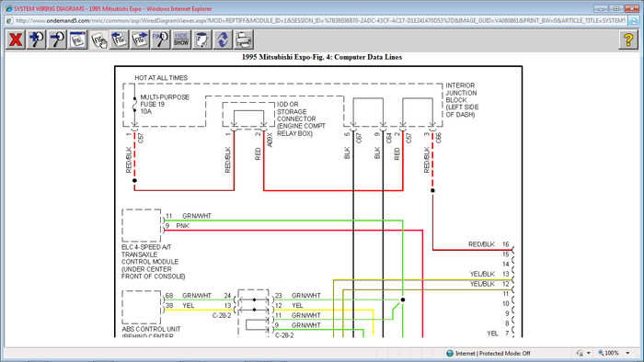Click 'GRN/WHT' label at pin 23
Viewport: 644px width, 362px height.
[306, 296]
